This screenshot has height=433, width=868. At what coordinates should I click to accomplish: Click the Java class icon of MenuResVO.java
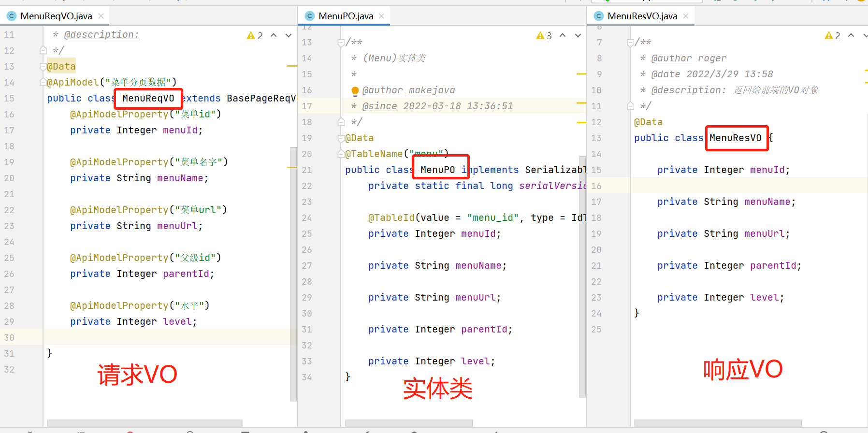(x=599, y=16)
